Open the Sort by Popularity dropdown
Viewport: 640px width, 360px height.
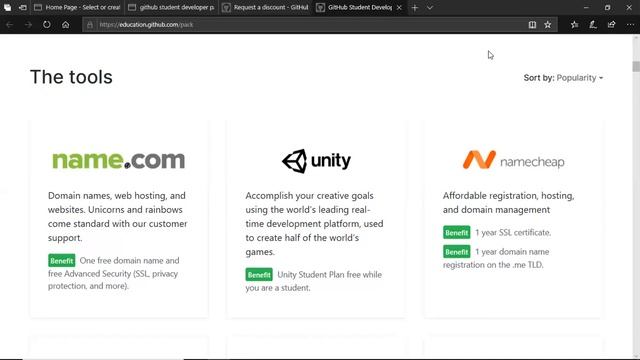[563, 78]
